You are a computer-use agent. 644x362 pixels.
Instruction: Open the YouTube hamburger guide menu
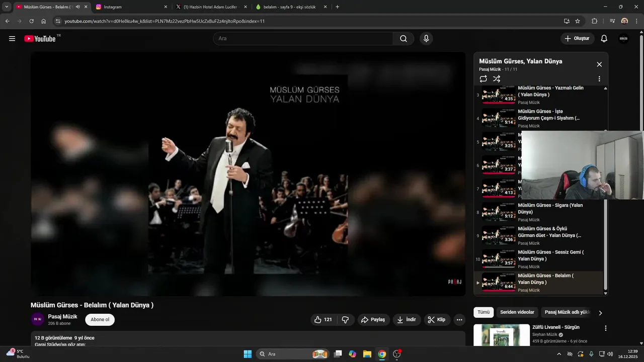(12, 39)
